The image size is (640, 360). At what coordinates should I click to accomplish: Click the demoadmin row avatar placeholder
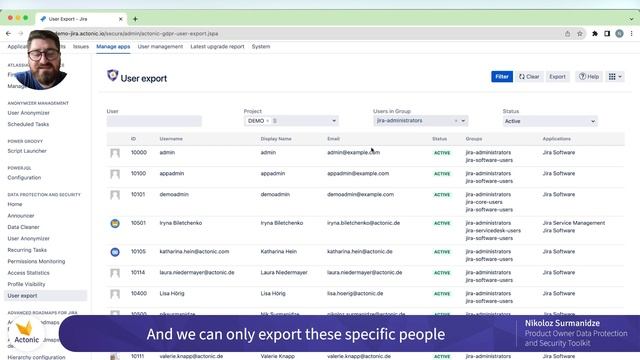pos(115,195)
